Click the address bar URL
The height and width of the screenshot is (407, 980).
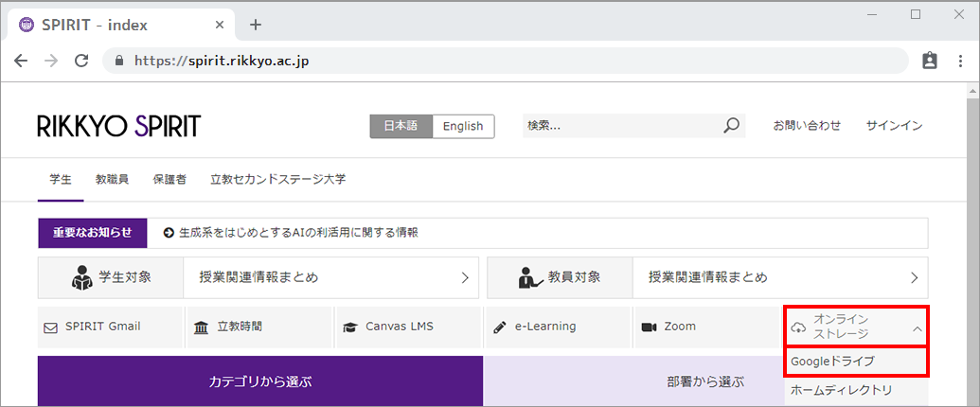tap(222, 62)
